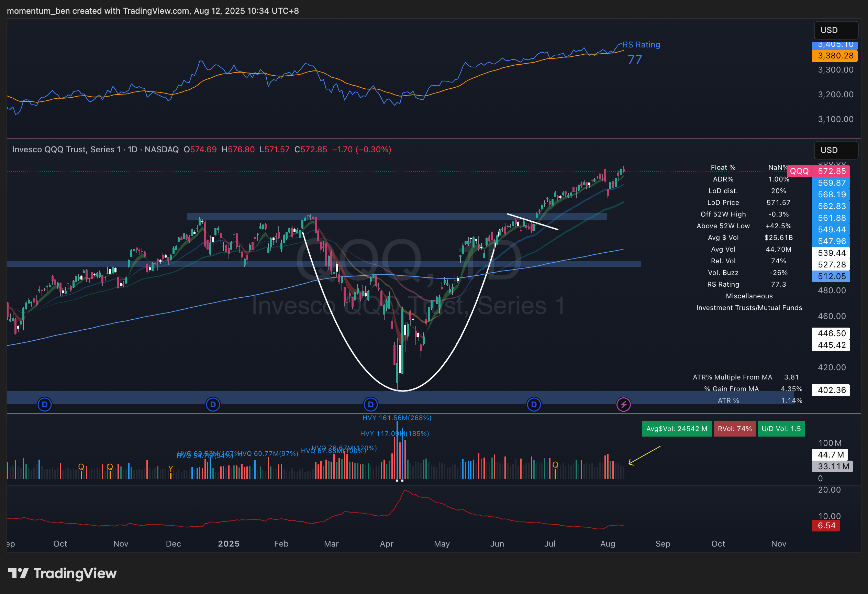Click the pink QQQ symbol price label

(799, 171)
